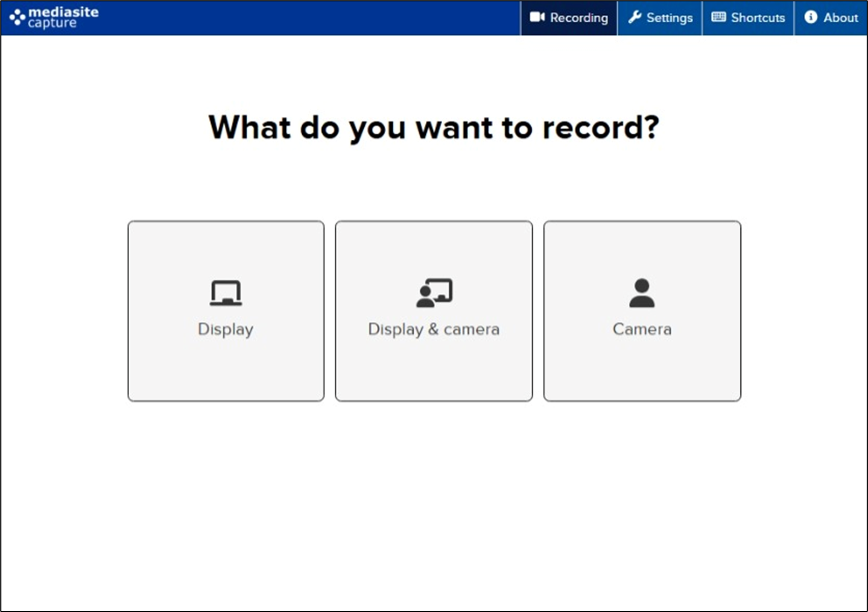Click the keyboard icon for Shortcuts
The width and height of the screenshot is (868, 612).
pos(718,17)
